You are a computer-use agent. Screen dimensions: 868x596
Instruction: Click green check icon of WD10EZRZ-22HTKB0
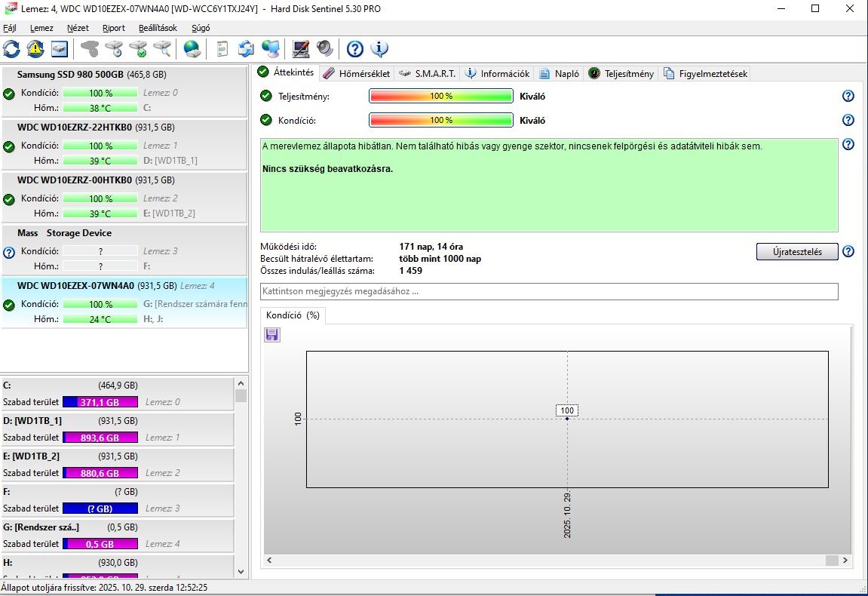pos(9,147)
